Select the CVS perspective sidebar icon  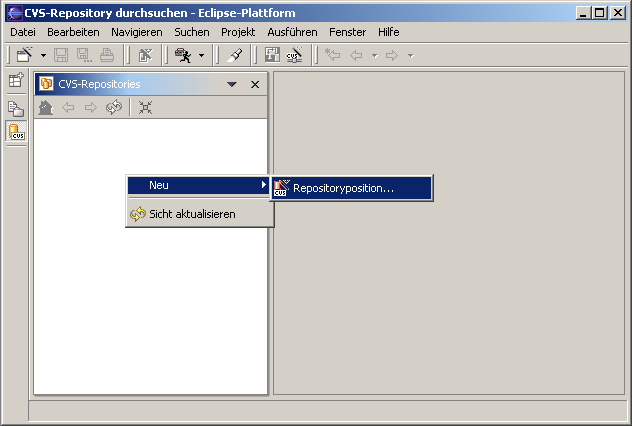[x=17, y=132]
